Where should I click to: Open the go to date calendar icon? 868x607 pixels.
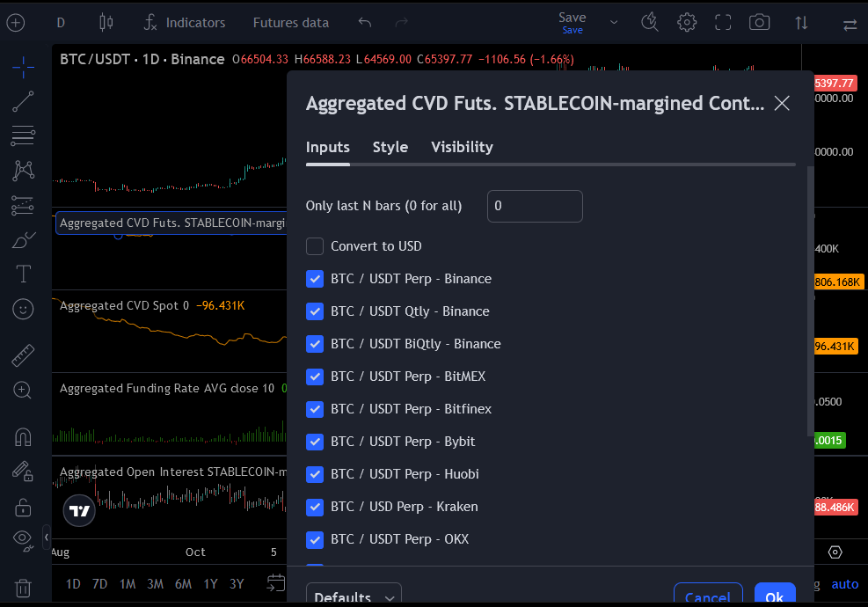[275, 583]
